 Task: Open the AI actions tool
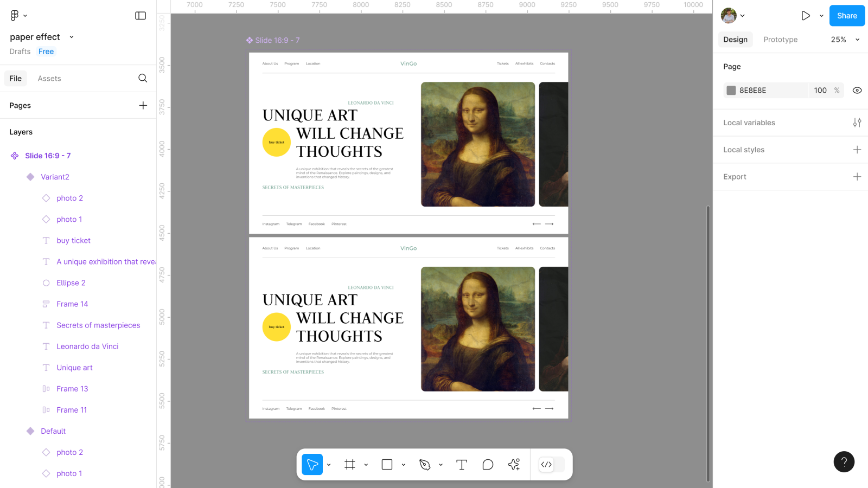pos(514,465)
